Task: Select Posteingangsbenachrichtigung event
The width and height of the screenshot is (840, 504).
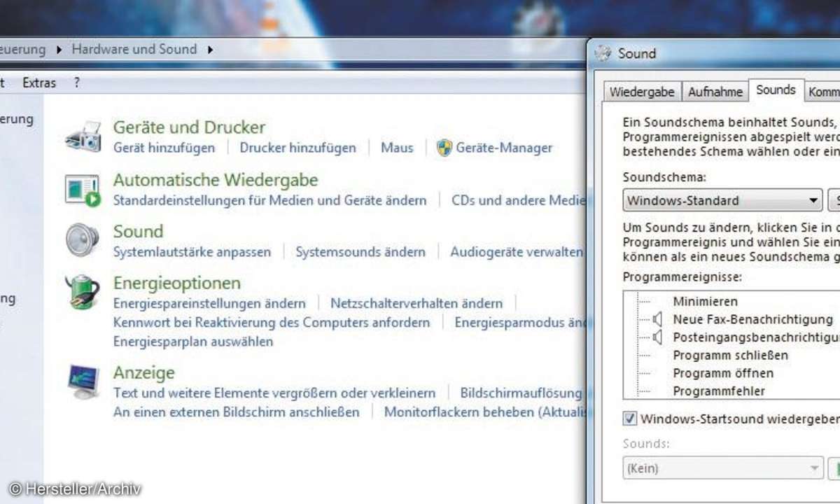Action: [755, 337]
